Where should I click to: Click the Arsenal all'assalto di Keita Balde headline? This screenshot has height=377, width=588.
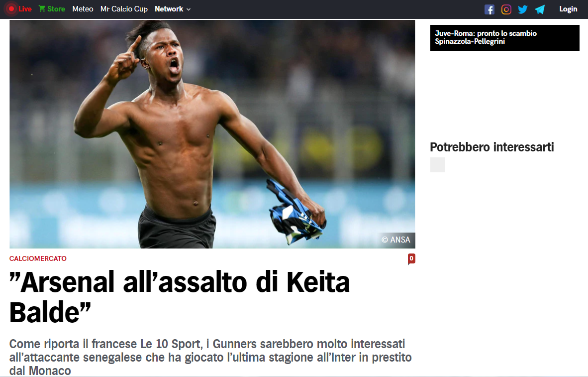click(x=180, y=297)
